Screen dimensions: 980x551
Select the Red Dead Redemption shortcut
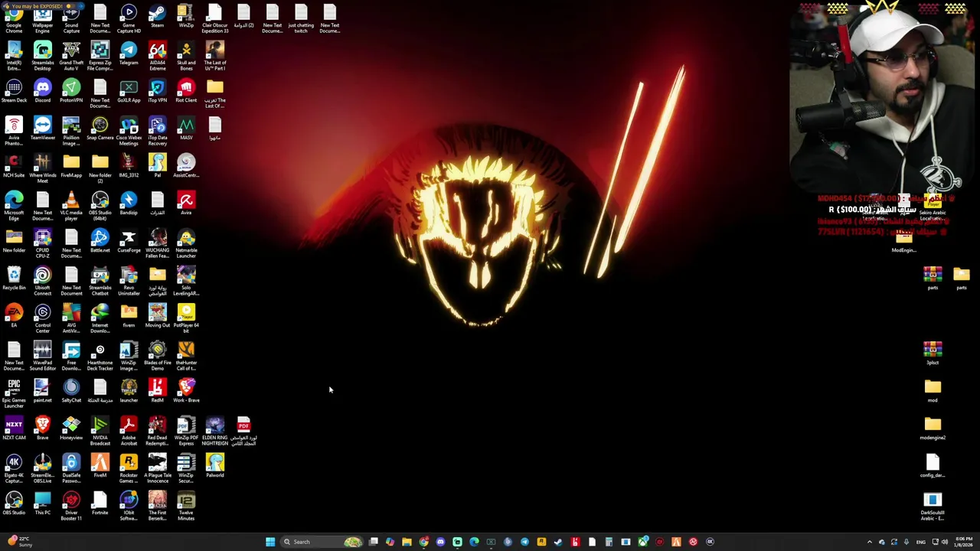click(x=157, y=432)
